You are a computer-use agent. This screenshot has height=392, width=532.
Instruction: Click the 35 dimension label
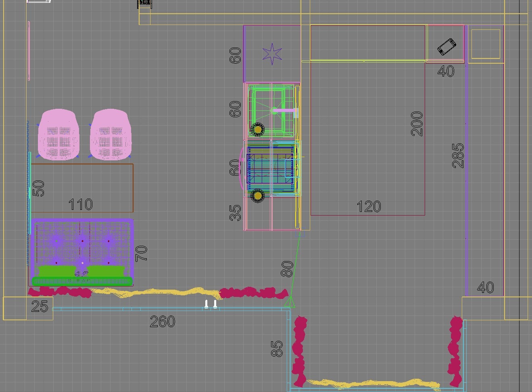coord(235,213)
